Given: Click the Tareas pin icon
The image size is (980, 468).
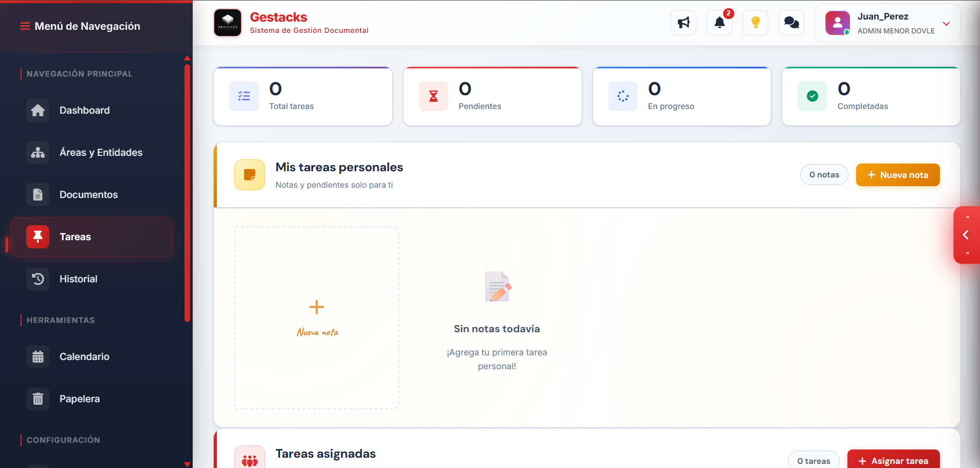Looking at the screenshot, I should click(x=38, y=237).
